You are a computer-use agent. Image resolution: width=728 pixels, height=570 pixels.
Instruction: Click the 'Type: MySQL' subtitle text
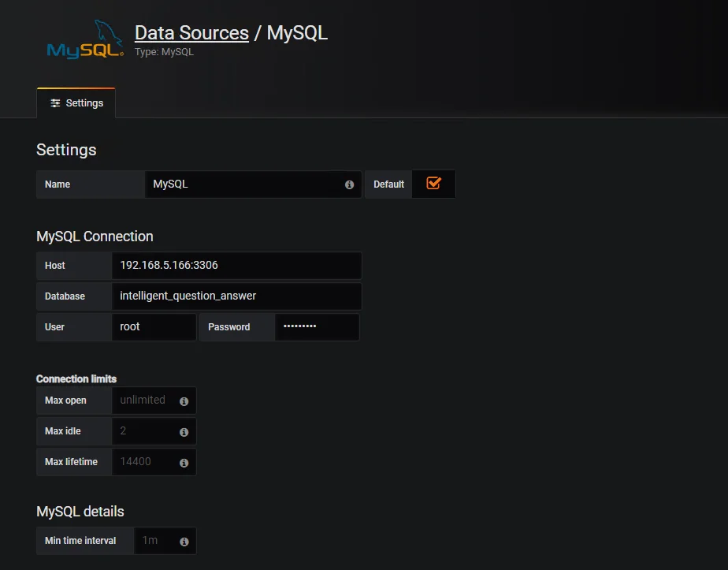[164, 52]
